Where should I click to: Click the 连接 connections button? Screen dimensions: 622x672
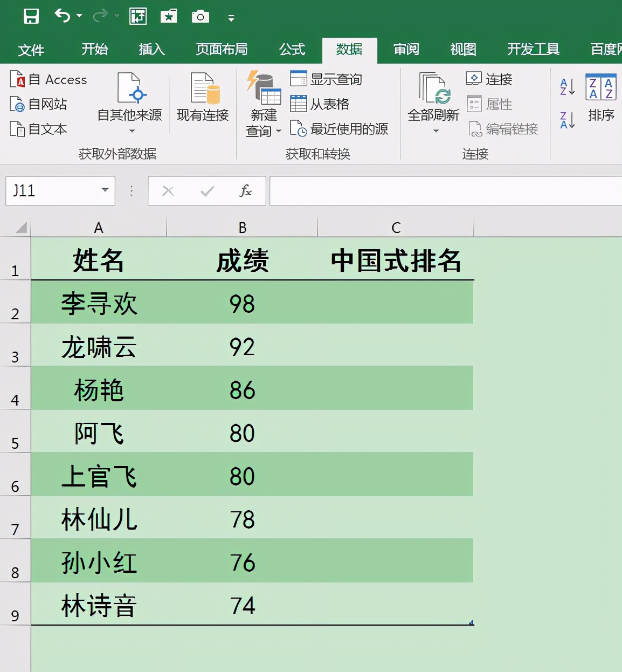489,79
